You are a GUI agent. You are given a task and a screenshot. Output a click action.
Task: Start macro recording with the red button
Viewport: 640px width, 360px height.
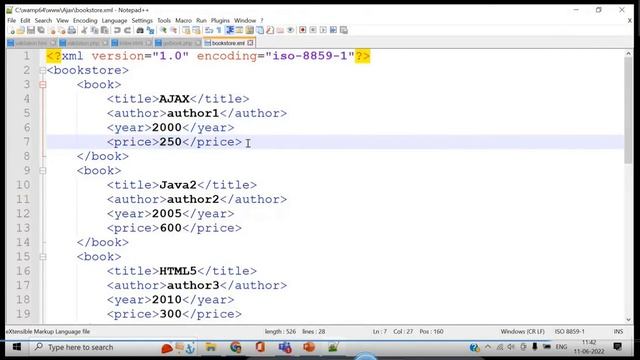[x=302, y=30]
